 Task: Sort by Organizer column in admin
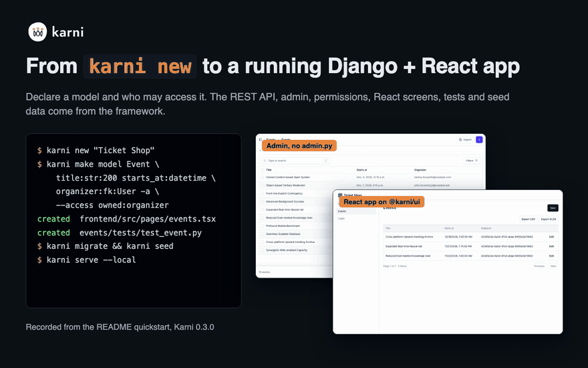coord(420,170)
